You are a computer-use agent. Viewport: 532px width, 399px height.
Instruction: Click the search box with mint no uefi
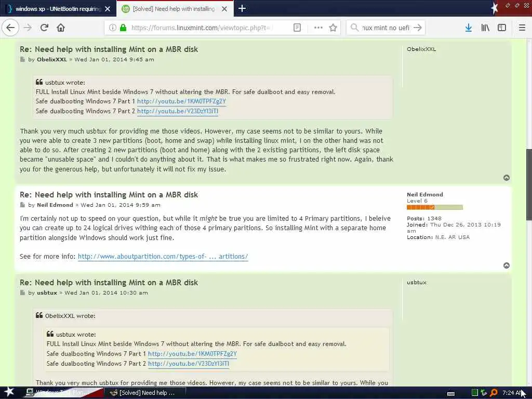click(385, 28)
